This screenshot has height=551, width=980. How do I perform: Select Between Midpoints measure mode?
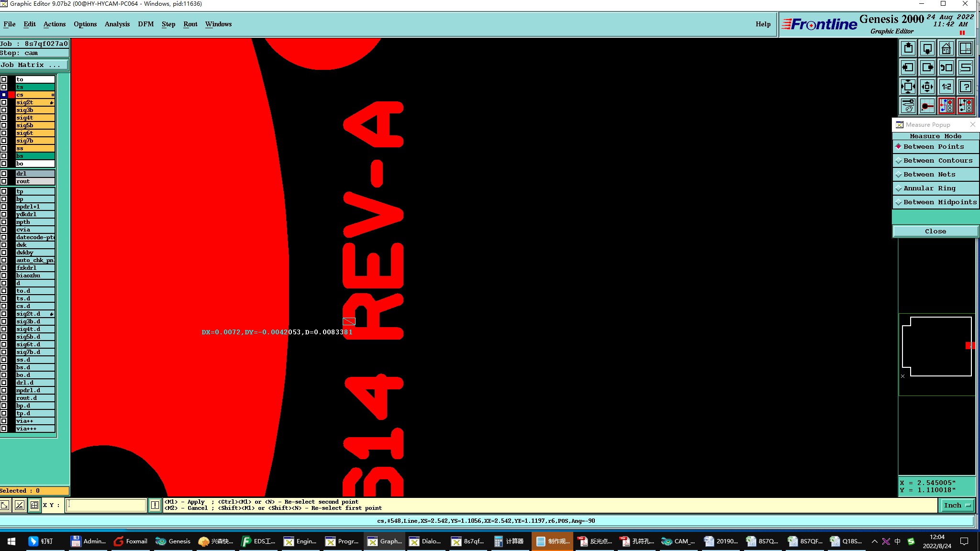pos(935,202)
